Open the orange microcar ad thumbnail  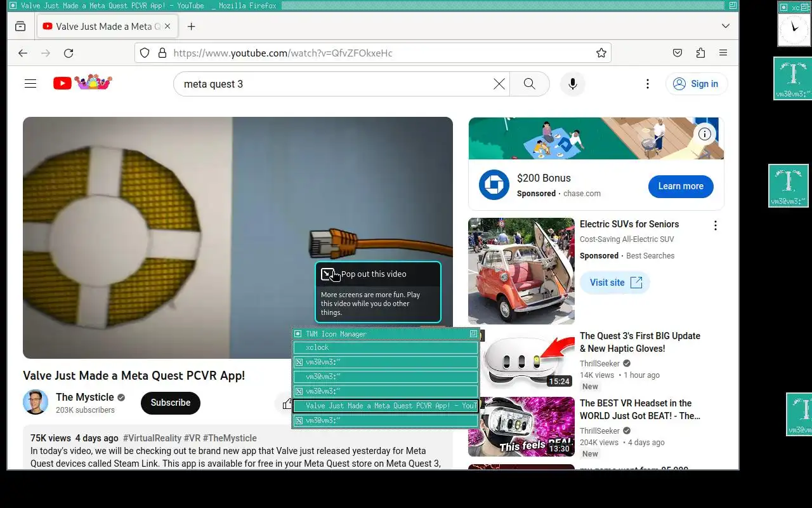pyautogui.click(x=521, y=271)
